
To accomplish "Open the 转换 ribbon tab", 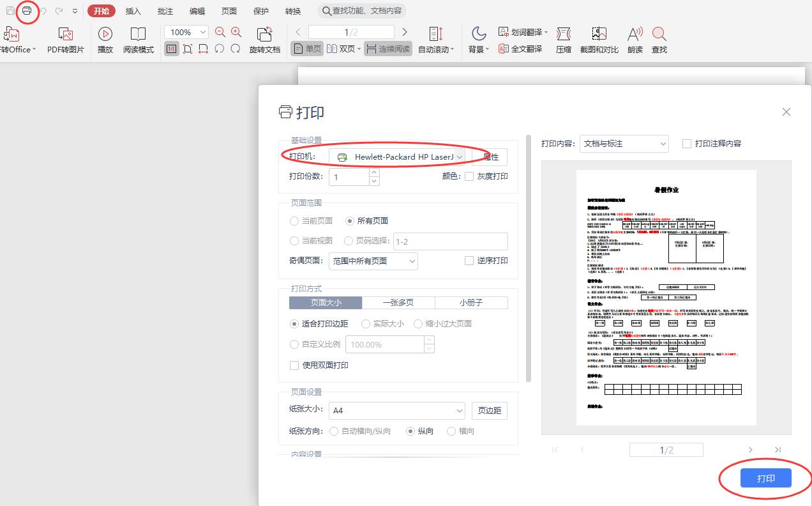I will click(x=293, y=11).
